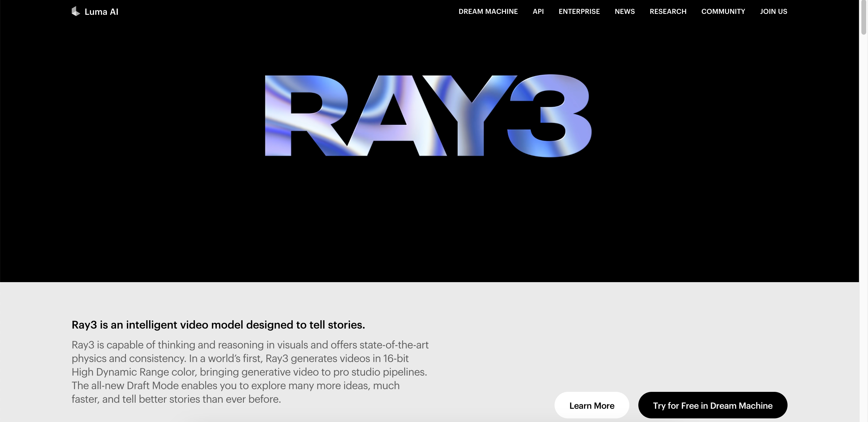Go to the API page
868x422 pixels.
(x=538, y=11)
